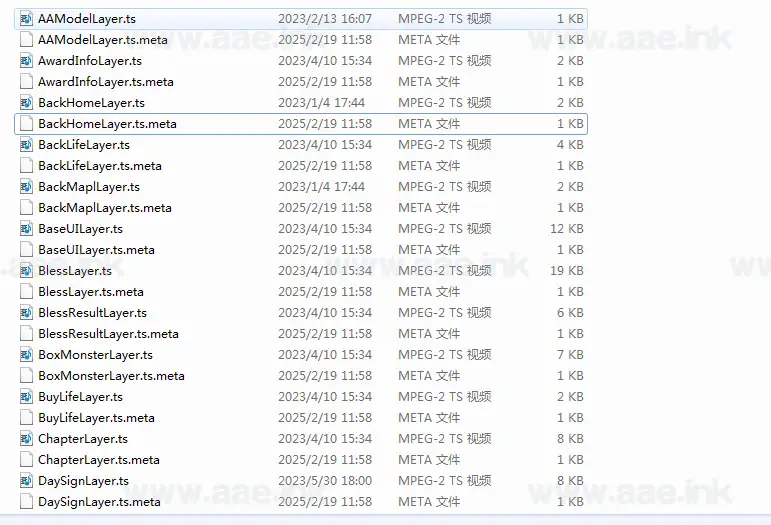Viewport: 771px width, 525px height.
Task: Select the file name BoxMonsterLayer.ts
Action: (95, 355)
